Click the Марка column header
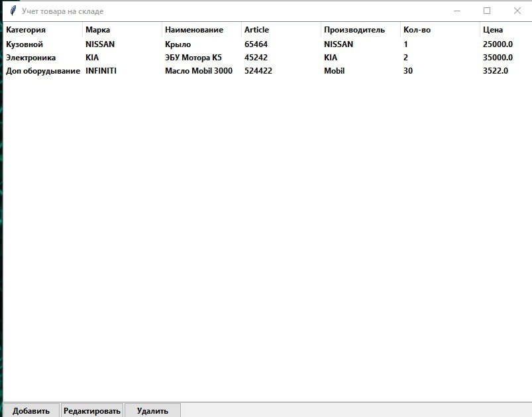Viewport: 532px width, 417px height. coord(98,30)
